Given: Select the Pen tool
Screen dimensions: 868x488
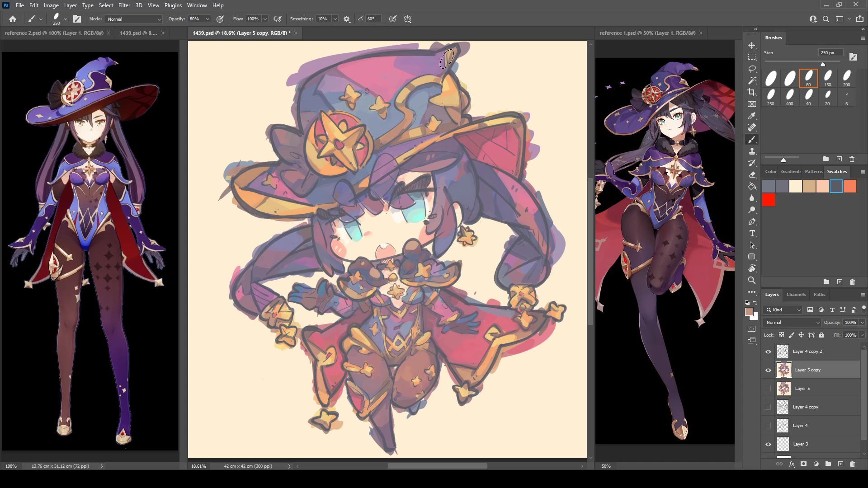Looking at the screenshot, I should pyautogui.click(x=752, y=222).
